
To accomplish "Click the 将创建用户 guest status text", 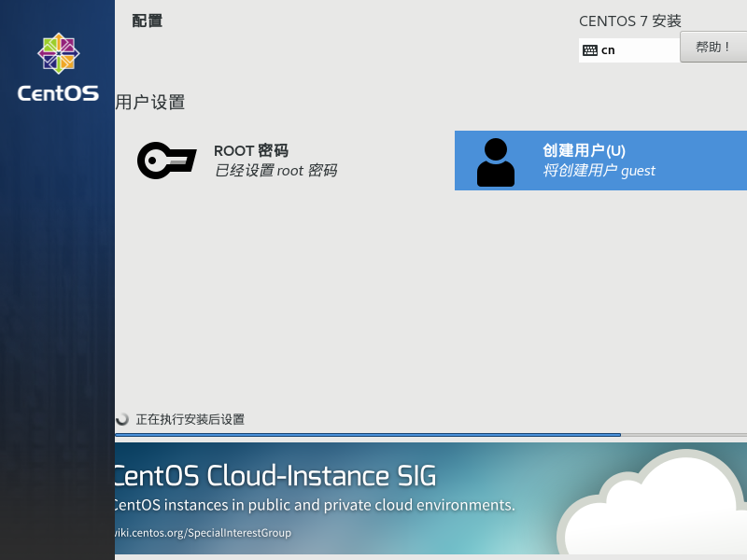I will tap(599, 171).
